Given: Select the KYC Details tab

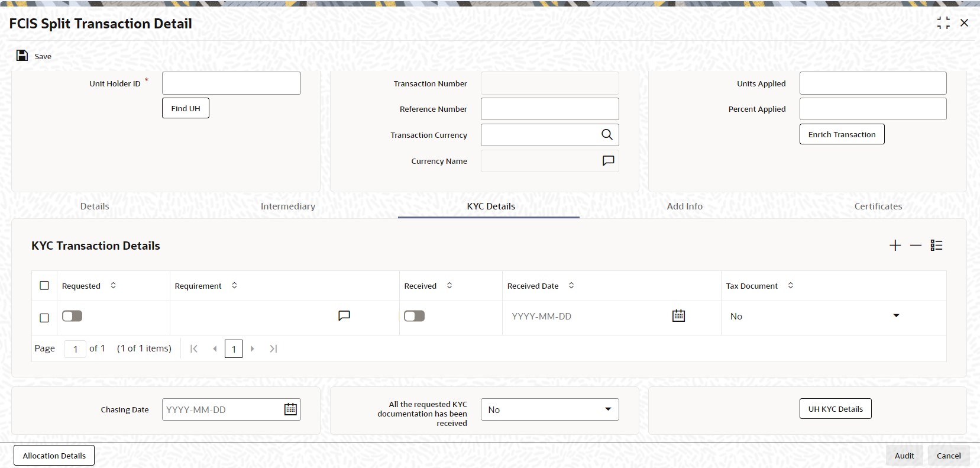Looking at the screenshot, I should click(491, 206).
